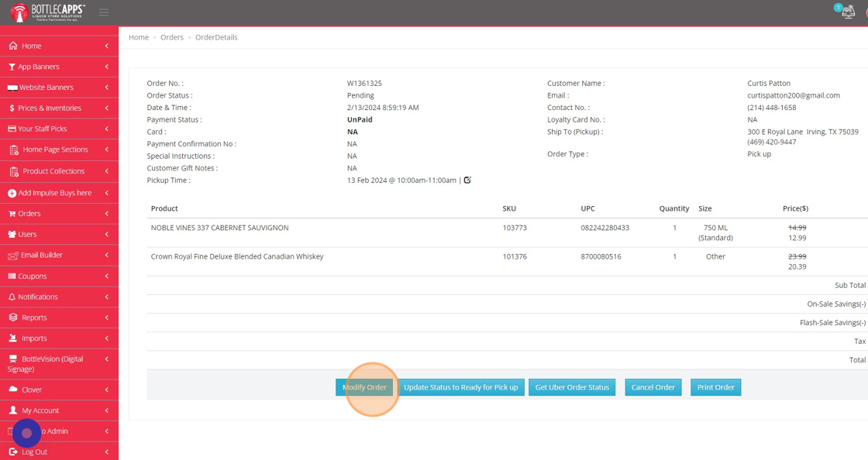Viewport: 868px width, 460px height.
Task: Expand the Coupons menu chevron
Action: tap(106, 276)
